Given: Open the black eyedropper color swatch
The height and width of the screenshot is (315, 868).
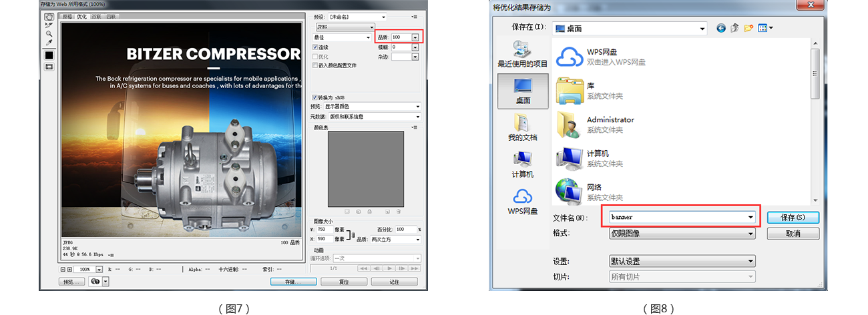Looking at the screenshot, I should 49,55.
